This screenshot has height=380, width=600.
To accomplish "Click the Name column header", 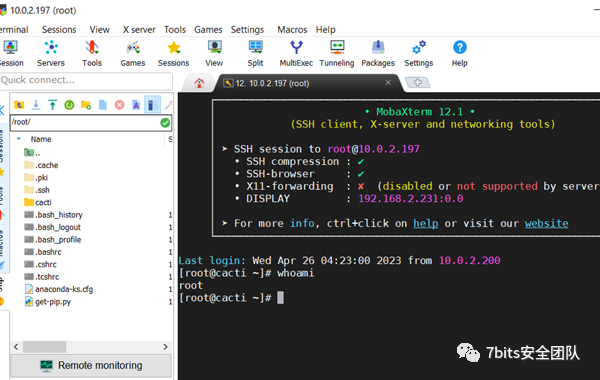I will tap(41, 139).
